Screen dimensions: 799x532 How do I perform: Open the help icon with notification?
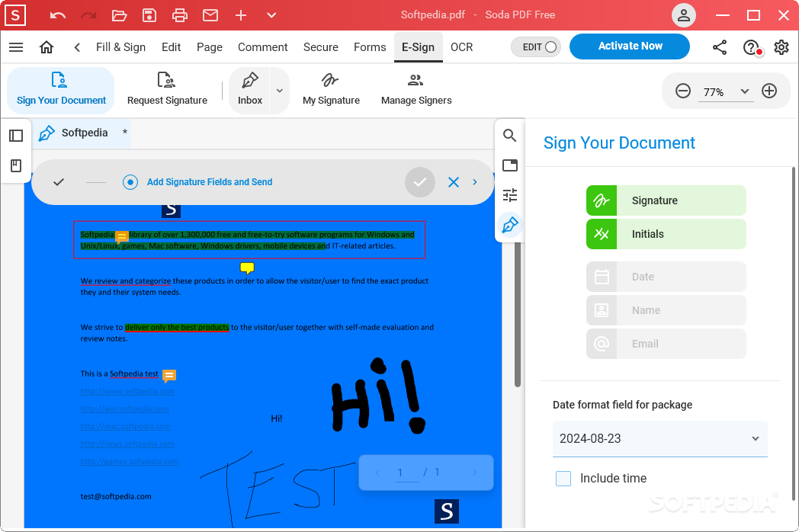click(751, 47)
